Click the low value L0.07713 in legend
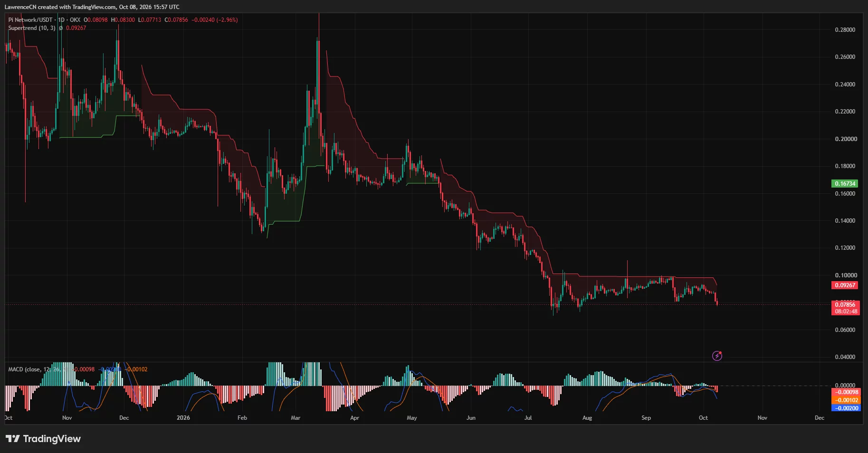Screen dimensions: 868x453 (x=150, y=20)
